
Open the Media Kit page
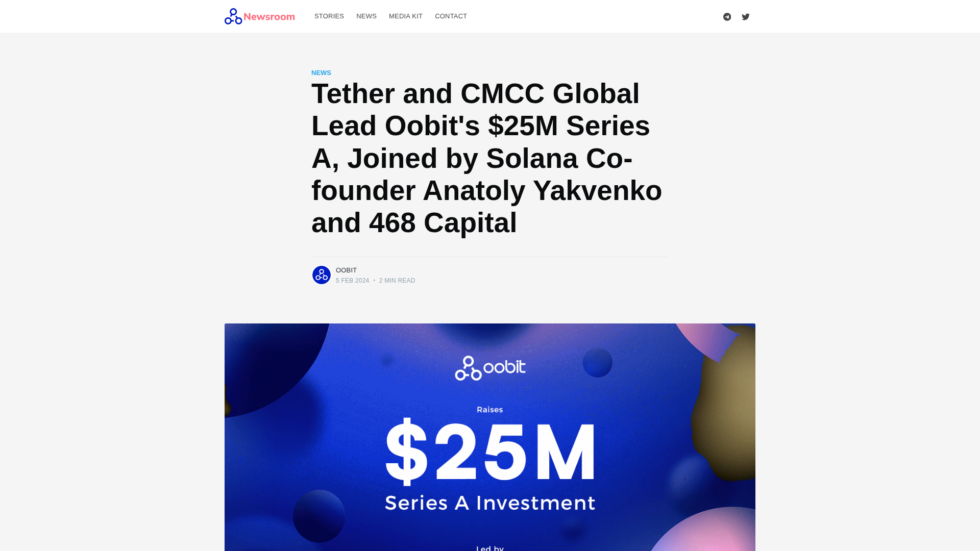click(406, 16)
